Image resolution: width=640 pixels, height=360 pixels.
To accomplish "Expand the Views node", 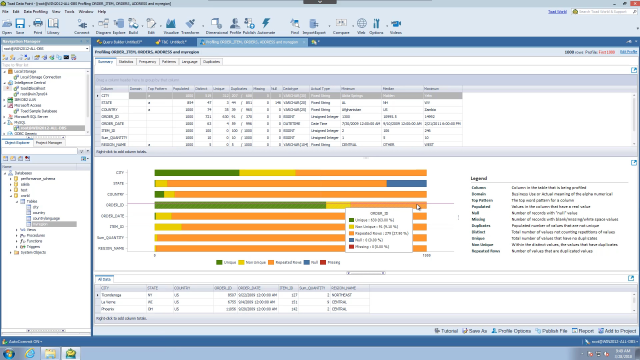I will click(x=17, y=230).
